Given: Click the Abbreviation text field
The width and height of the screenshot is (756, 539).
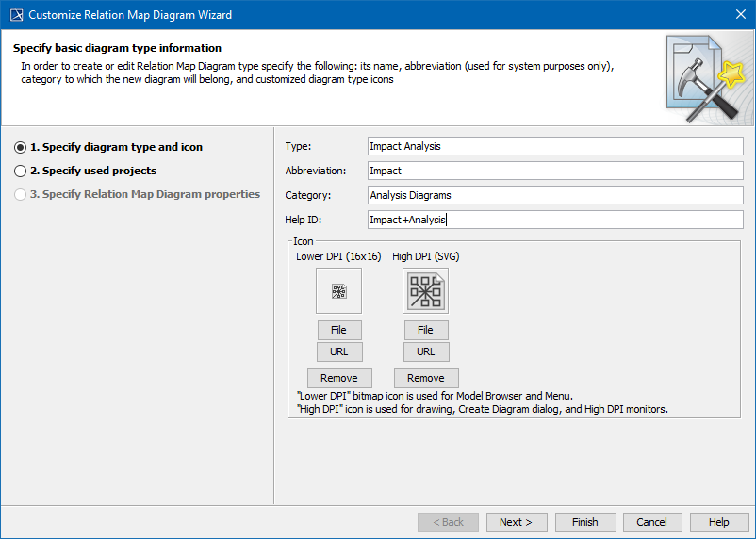Looking at the screenshot, I should pos(554,171).
